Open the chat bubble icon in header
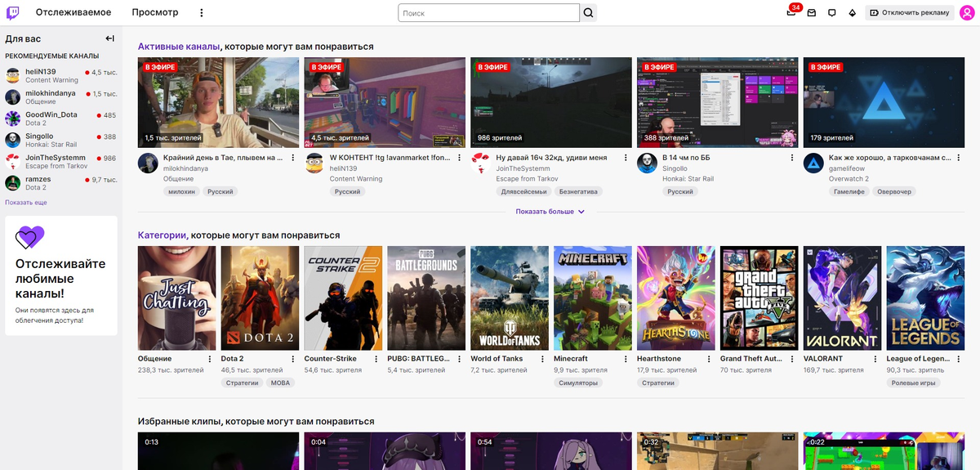 click(x=832, y=13)
